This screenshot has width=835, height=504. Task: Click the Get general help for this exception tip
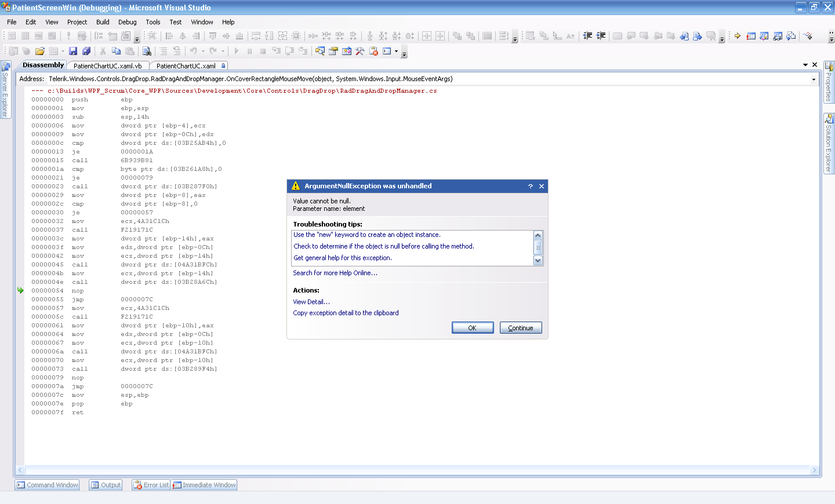click(x=343, y=258)
